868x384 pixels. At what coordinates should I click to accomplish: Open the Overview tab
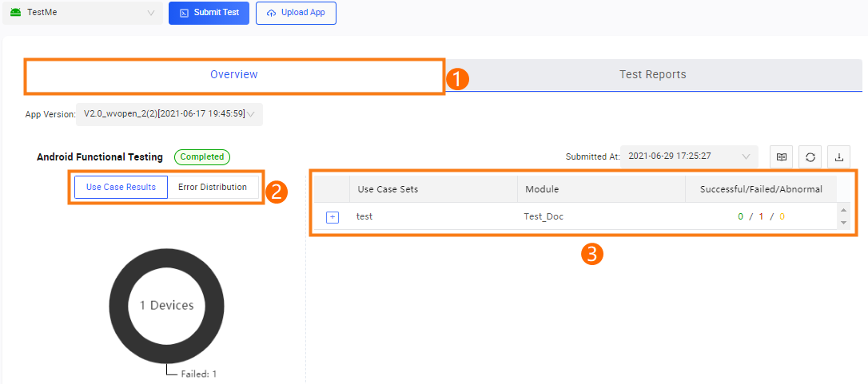[234, 75]
